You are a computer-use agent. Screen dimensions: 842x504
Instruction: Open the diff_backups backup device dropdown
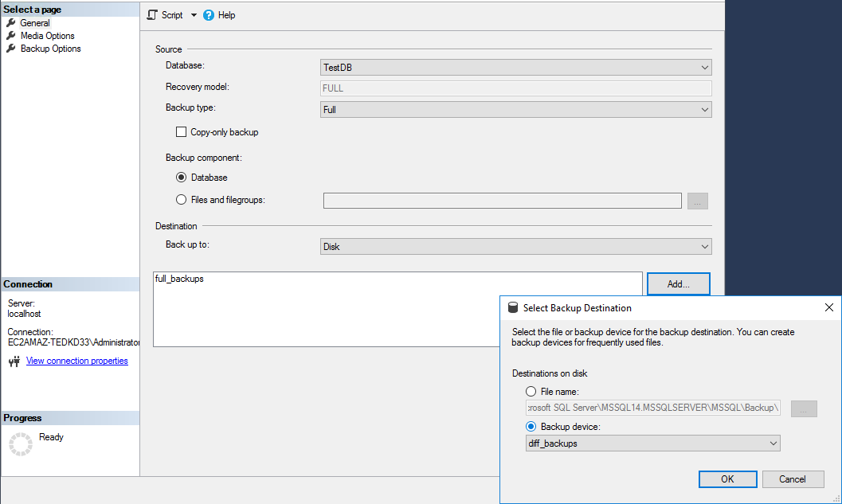(x=652, y=443)
